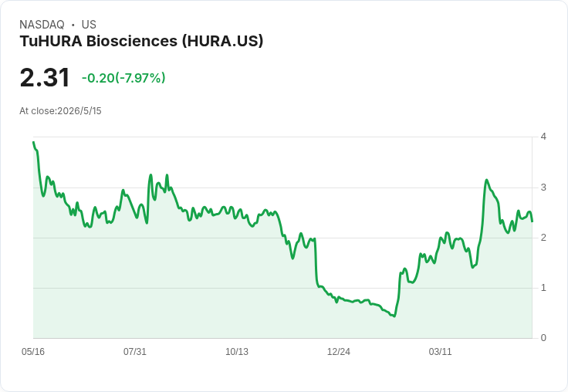Click the -0.20(-7.97%) change value
Screen dimensions: 568x392
123,78
